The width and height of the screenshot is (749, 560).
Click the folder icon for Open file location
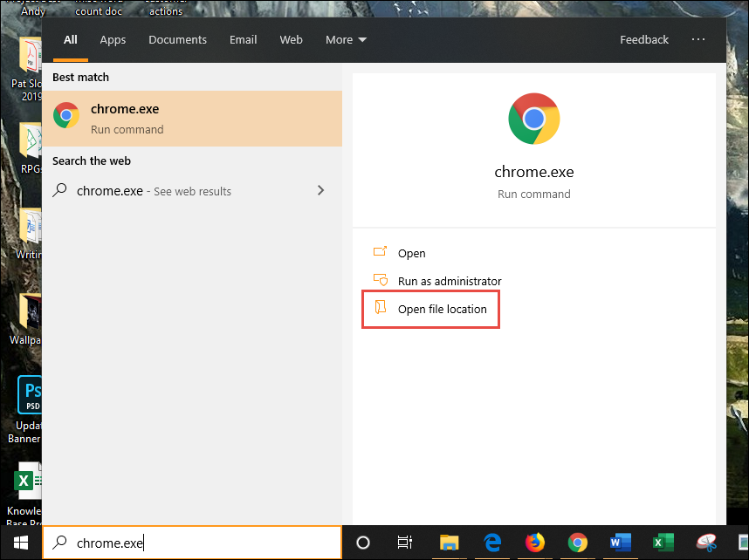(381, 307)
